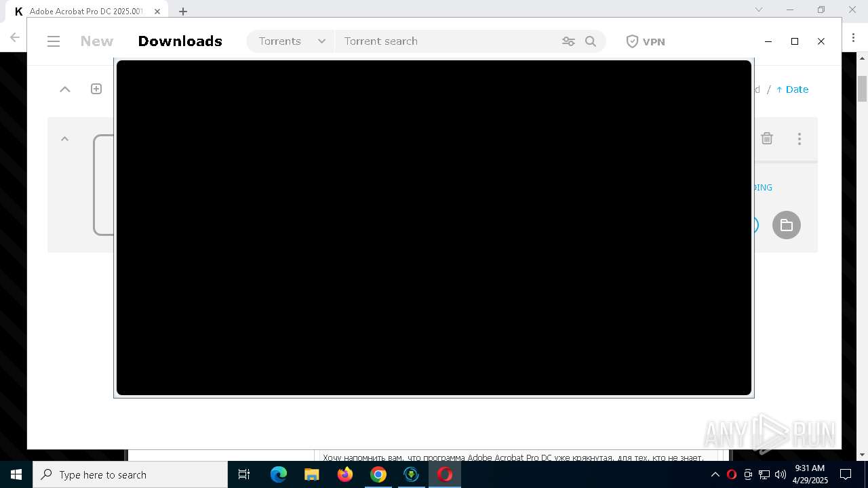This screenshot has height=488, width=868.
Task: Show hidden system tray icons
Action: point(715,474)
